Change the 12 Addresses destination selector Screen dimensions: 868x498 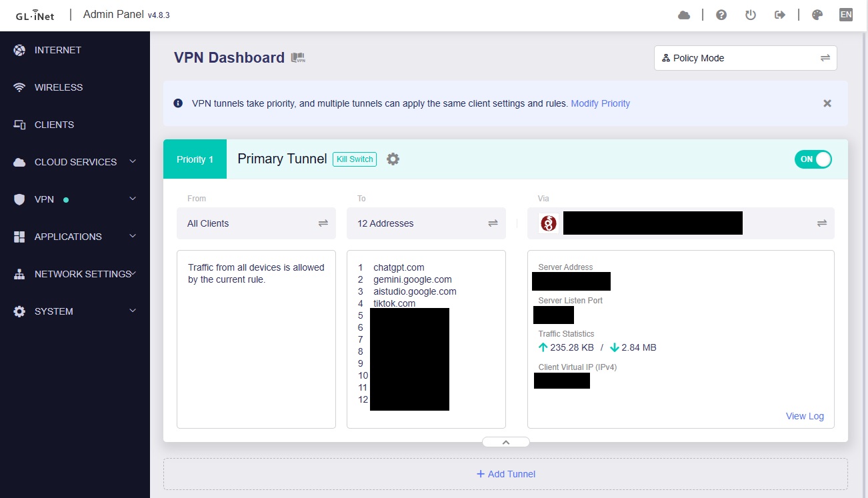click(x=427, y=223)
